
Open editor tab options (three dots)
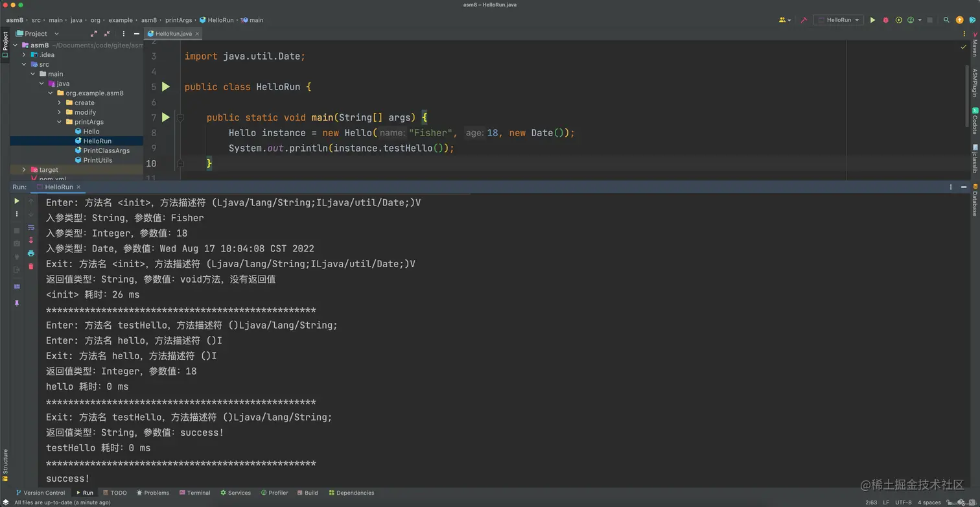point(965,34)
